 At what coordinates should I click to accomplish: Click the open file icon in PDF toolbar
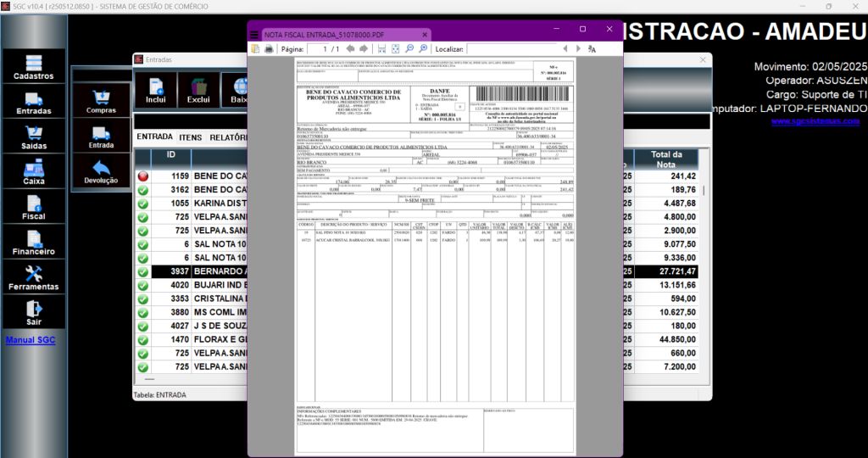(255, 49)
